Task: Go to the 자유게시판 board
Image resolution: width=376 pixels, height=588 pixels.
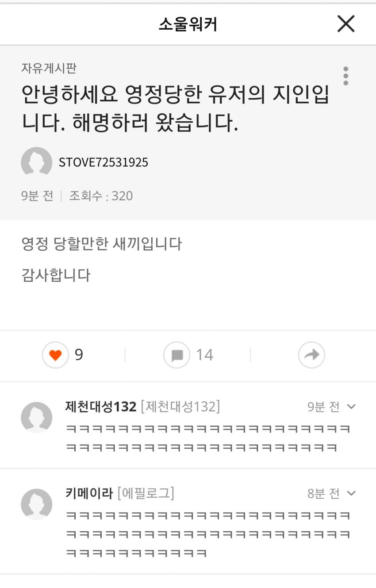Action: click(x=49, y=68)
